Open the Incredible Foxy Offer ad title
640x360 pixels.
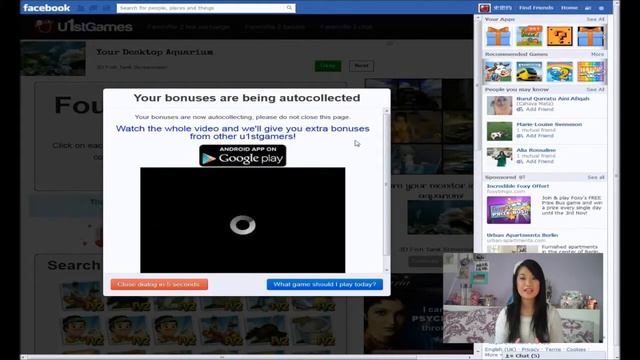(x=518, y=186)
